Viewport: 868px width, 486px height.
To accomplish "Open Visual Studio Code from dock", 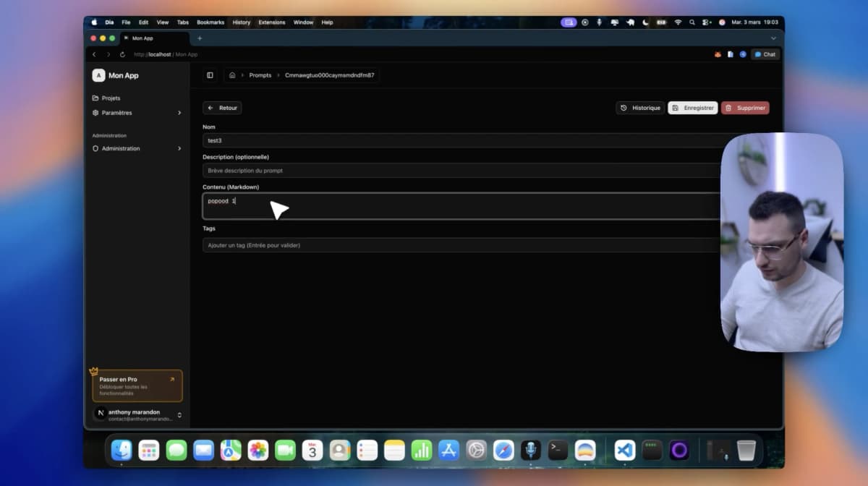I will click(x=624, y=451).
